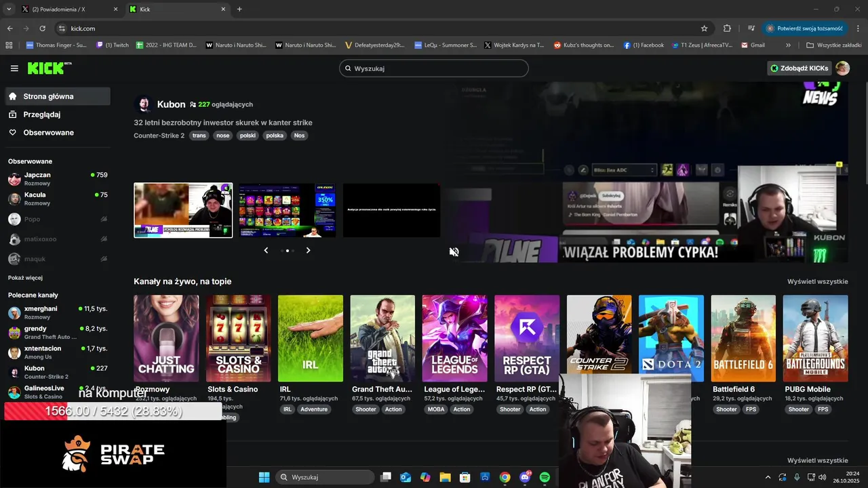Click the Adventure tag under IRL
The width and height of the screenshot is (868, 488).
pyautogui.click(x=314, y=409)
